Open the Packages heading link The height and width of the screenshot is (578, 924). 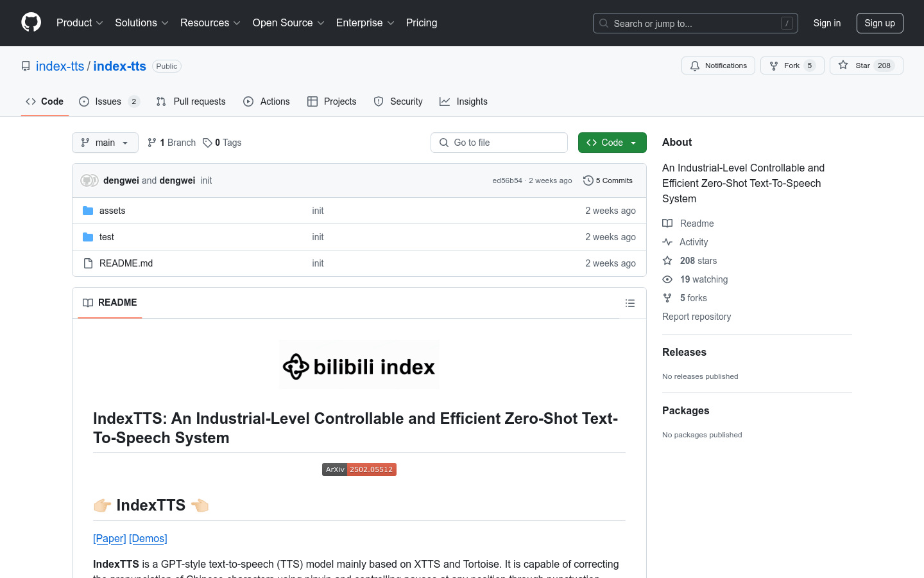(x=685, y=410)
